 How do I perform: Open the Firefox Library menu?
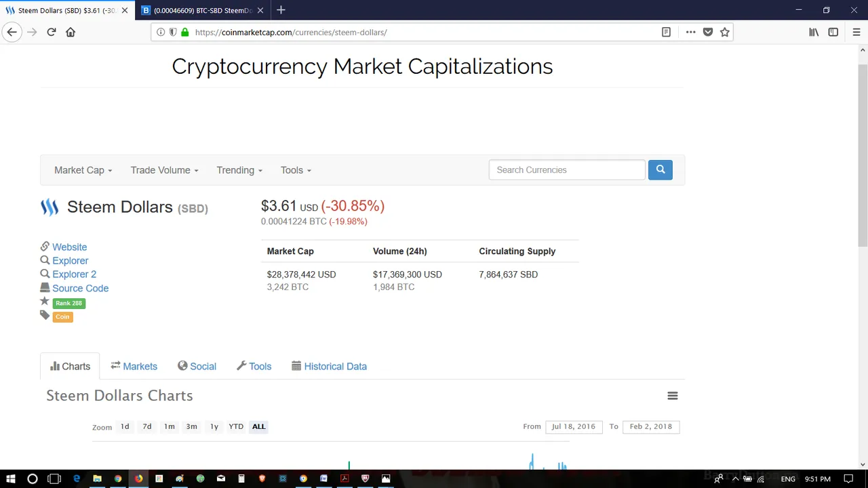814,32
